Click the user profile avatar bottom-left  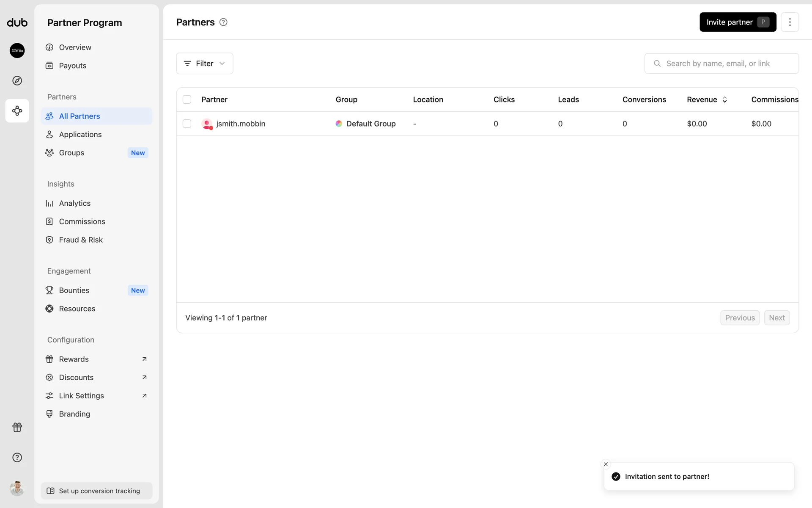(17, 488)
